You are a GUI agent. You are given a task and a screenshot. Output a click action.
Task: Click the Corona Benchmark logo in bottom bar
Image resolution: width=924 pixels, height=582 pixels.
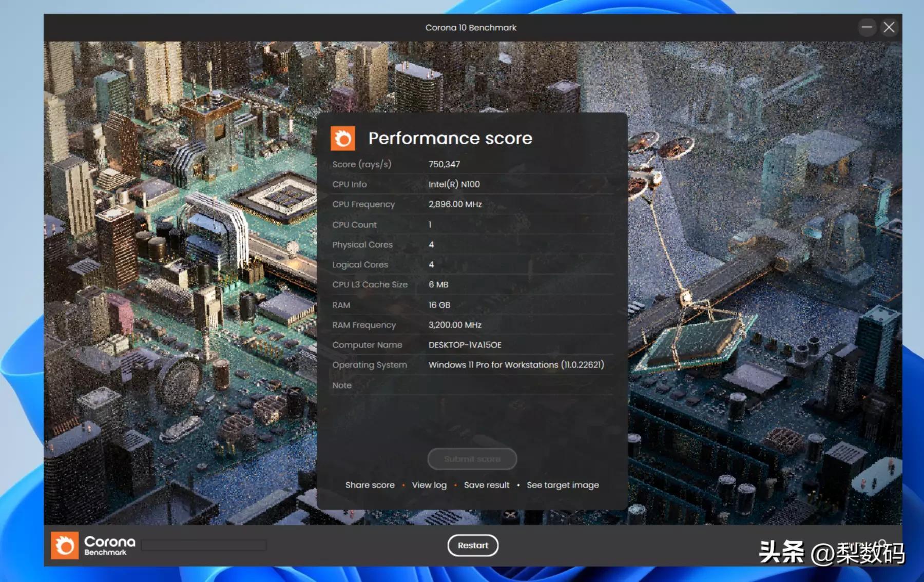(x=93, y=545)
